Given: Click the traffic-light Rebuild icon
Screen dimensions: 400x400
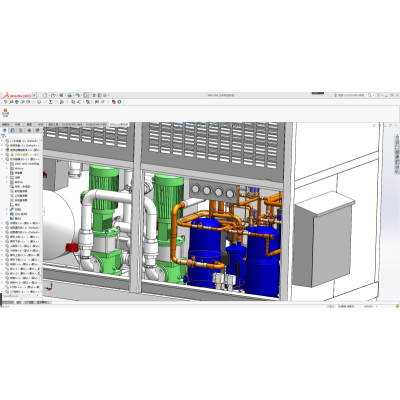Looking at the screenshot, I should 94,95.
